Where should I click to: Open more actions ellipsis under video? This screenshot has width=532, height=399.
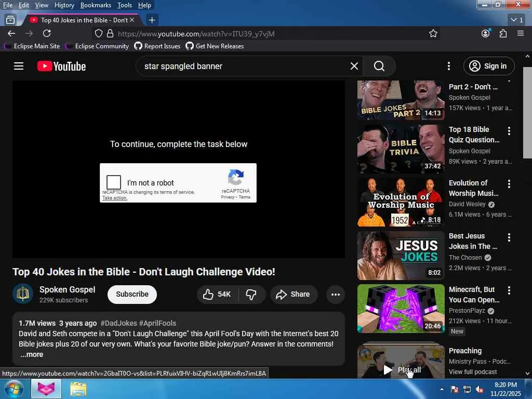tap(336, 294)
